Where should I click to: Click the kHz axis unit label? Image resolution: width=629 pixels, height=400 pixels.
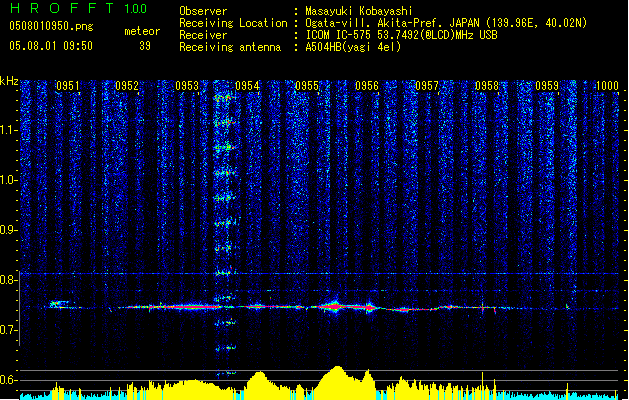coord(9,81)
